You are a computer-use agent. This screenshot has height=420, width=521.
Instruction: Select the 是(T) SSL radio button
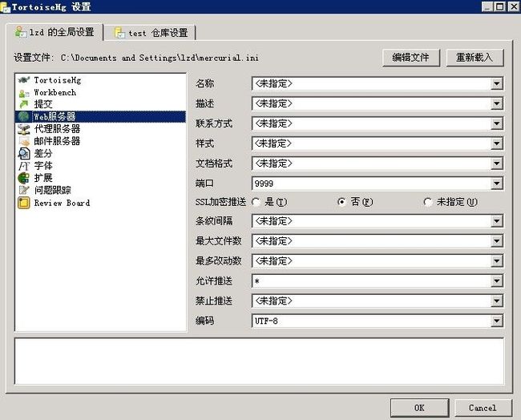(256, 202)
